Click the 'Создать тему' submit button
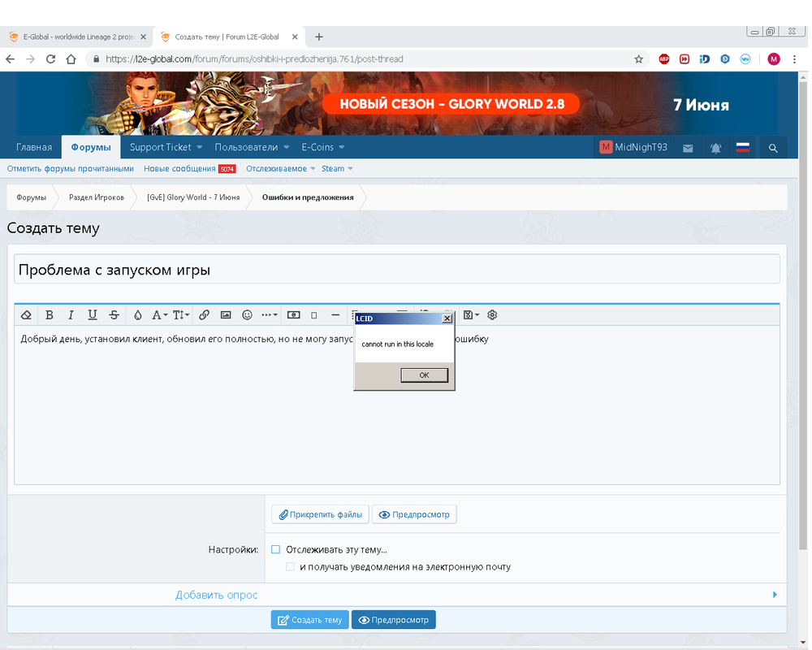The width and height of the screenshot is (812, 650). (x=309, y=620)
